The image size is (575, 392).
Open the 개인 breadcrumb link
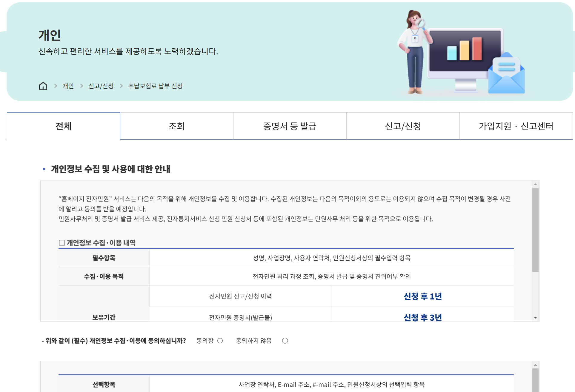68,86
